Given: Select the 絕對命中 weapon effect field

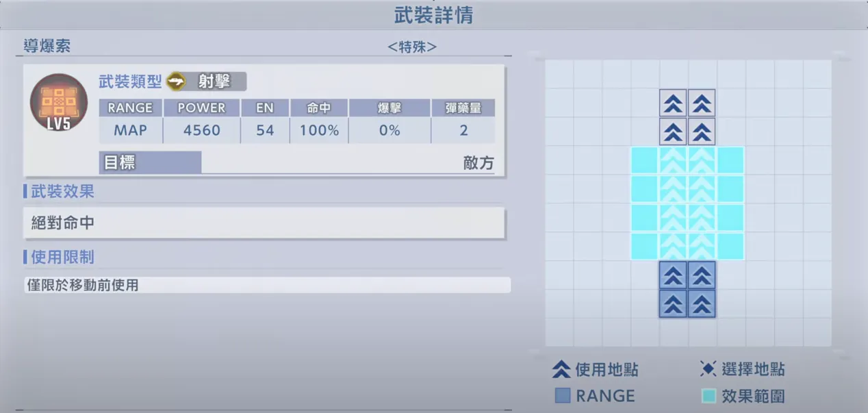Looking at the screenshot, I should (x=264, y=223).
